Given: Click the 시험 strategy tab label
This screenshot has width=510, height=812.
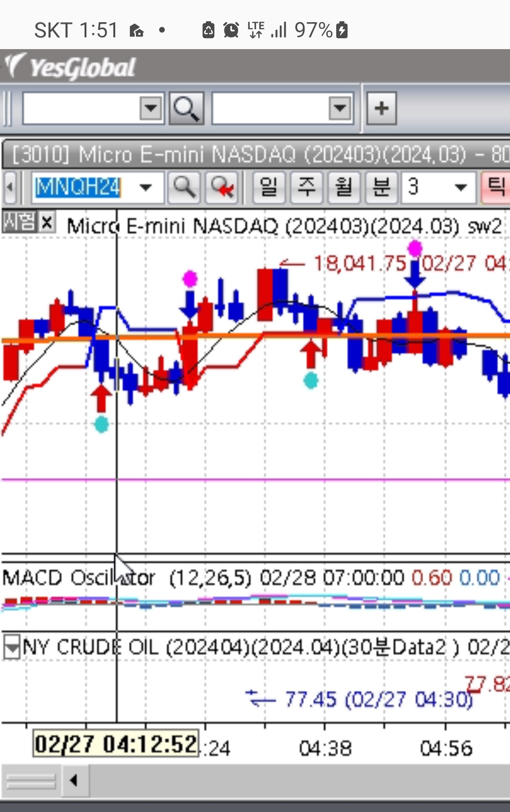Looking at the screenshot, I should pos(19,222).
